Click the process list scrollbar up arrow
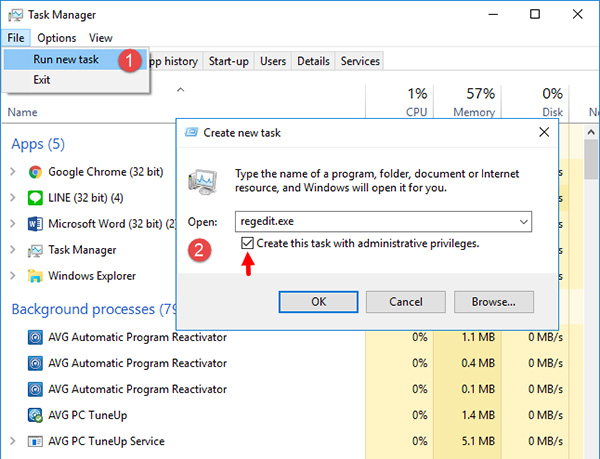 tap(591, 132)
